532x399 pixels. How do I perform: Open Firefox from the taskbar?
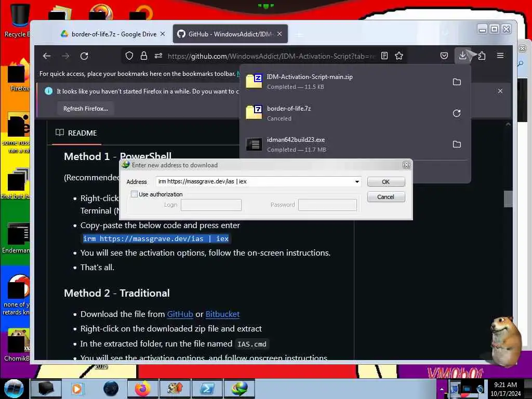(142, 389)
